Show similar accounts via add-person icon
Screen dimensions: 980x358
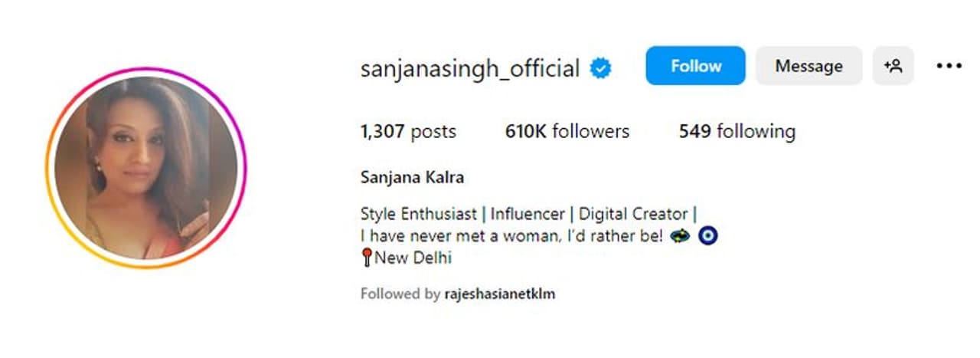tap(893, 66)
